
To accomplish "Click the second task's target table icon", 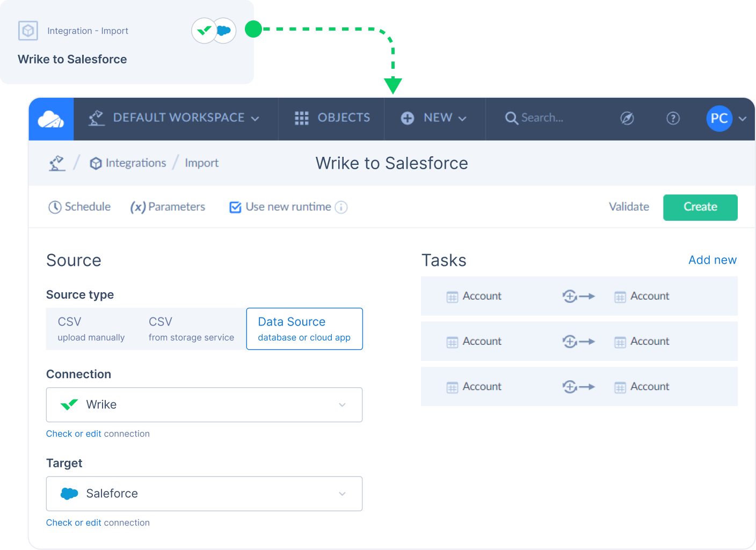I will click(620, 342).
